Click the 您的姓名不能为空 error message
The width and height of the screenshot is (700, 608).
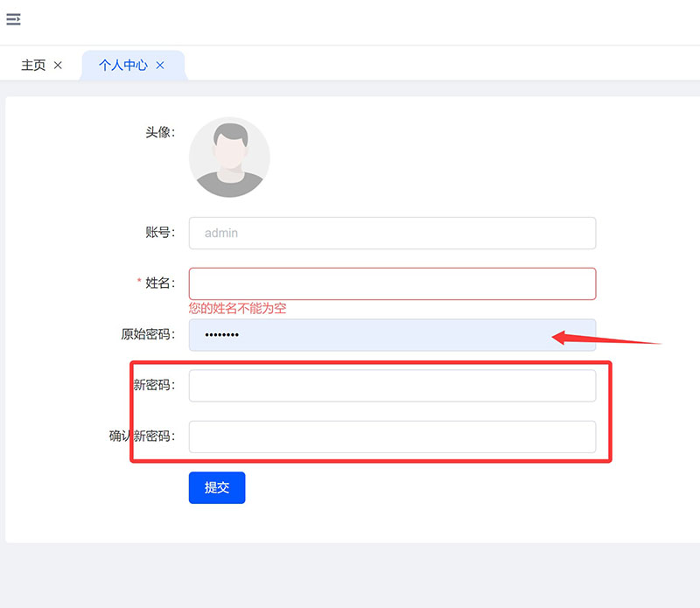pos(238,308)
